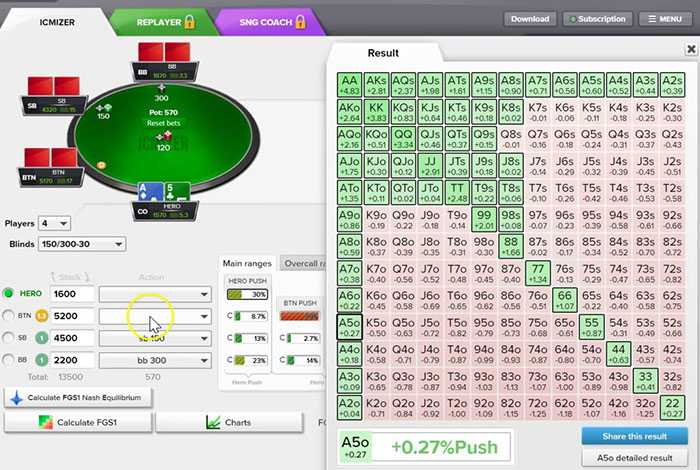Click the SB seat red cards
Viewport: 700px width, 470px height.
tap(54, 86)
